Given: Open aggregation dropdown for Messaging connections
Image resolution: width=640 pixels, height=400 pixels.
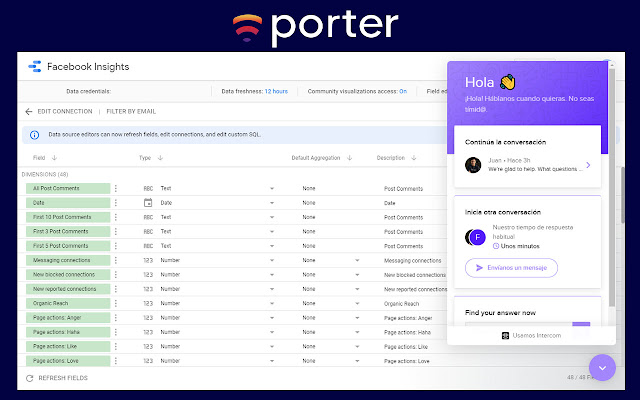Looking at the screenshot, I should point(357,260).
